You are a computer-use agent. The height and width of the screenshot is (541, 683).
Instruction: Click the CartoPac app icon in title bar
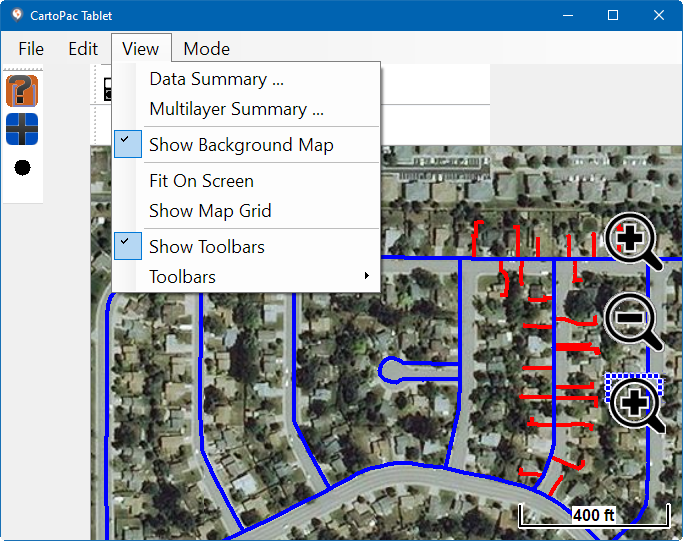point(16,15)
